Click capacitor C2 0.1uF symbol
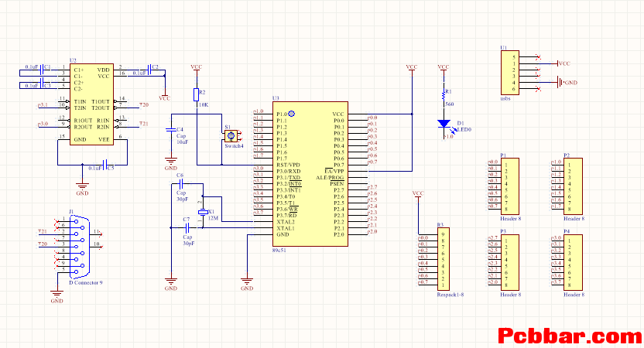This screenshot has height=348, width=644. 149,70
